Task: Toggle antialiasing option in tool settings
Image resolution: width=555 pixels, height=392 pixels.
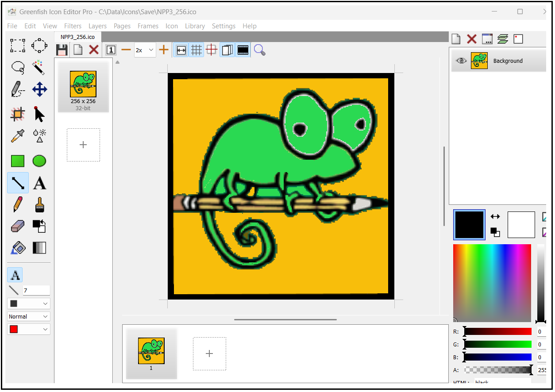Action: [x=15, y=275]
